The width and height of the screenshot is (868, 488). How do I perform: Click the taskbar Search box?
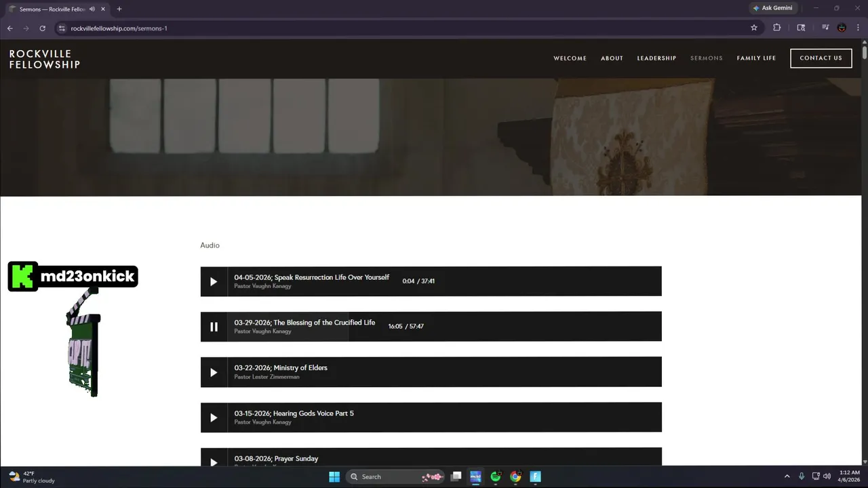pos(395,476)
